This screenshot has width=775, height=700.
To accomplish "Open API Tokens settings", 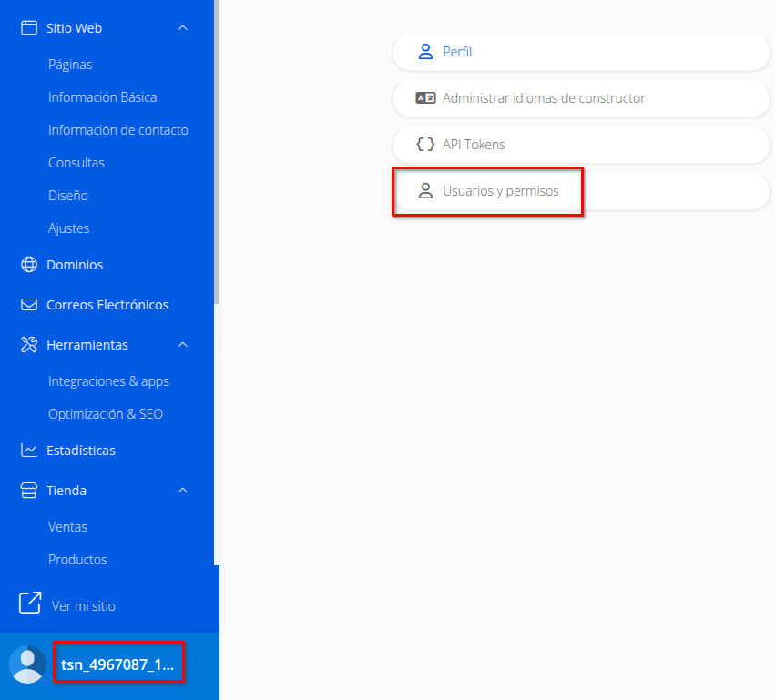I will pos(580,145).
